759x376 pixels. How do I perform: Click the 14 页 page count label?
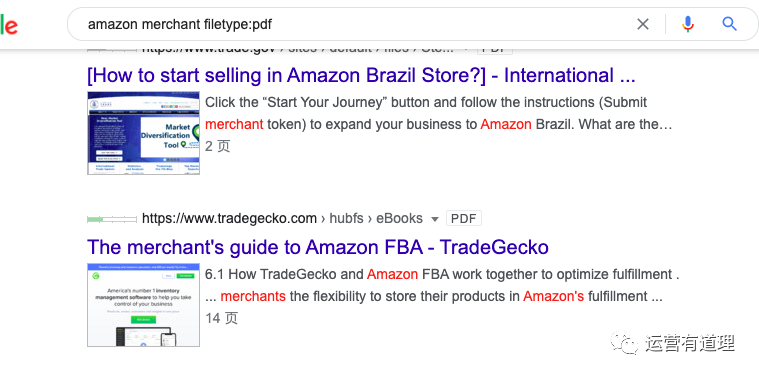pos(221,318)
